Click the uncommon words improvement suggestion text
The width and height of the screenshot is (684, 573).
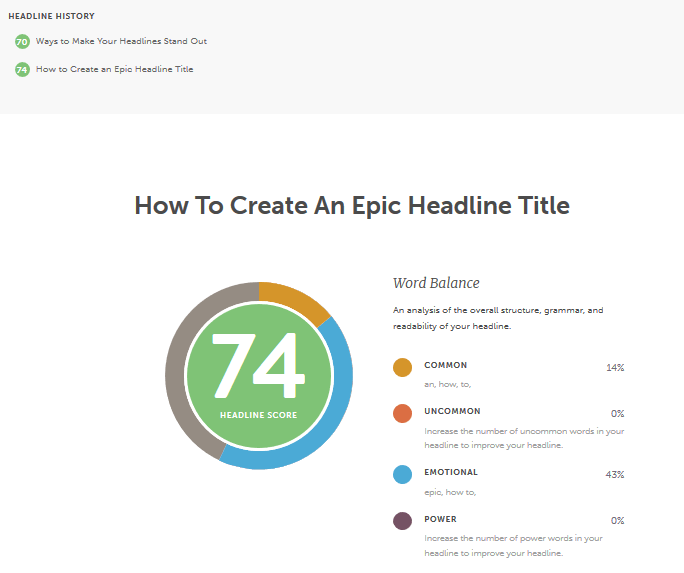click(524, 438)
